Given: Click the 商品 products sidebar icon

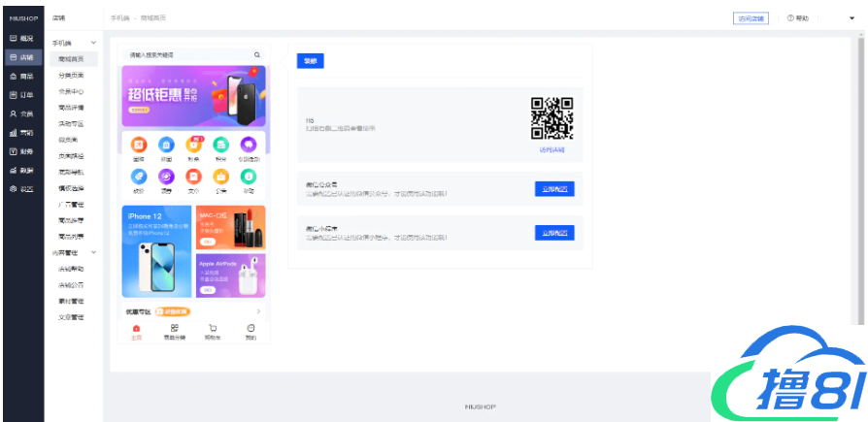Looking at the screenshot, I should point(13,76).
